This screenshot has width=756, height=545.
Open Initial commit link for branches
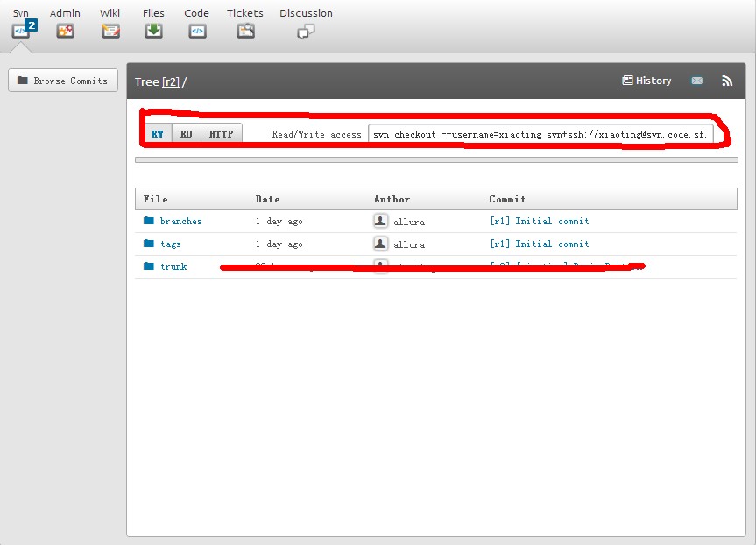[540, 221]
